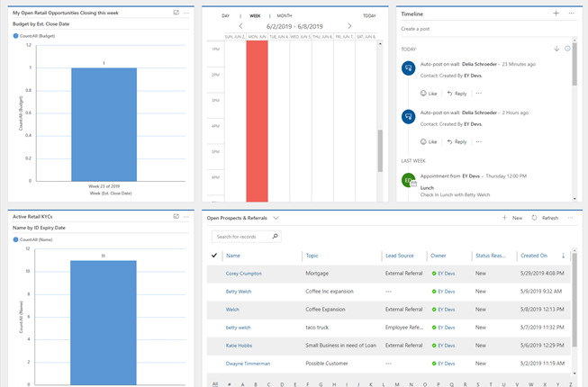Open the Corey Crumpton record link

tap(243, 273)
